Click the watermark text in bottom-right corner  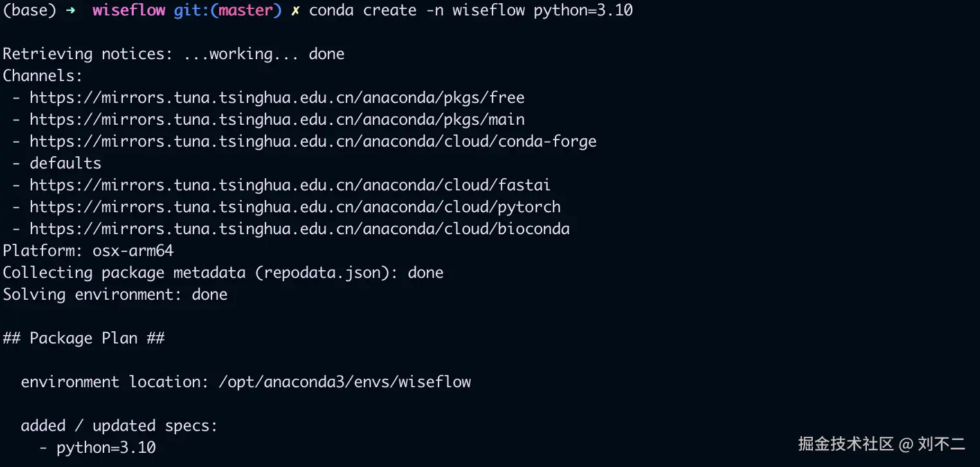click(x=881, y=444)
